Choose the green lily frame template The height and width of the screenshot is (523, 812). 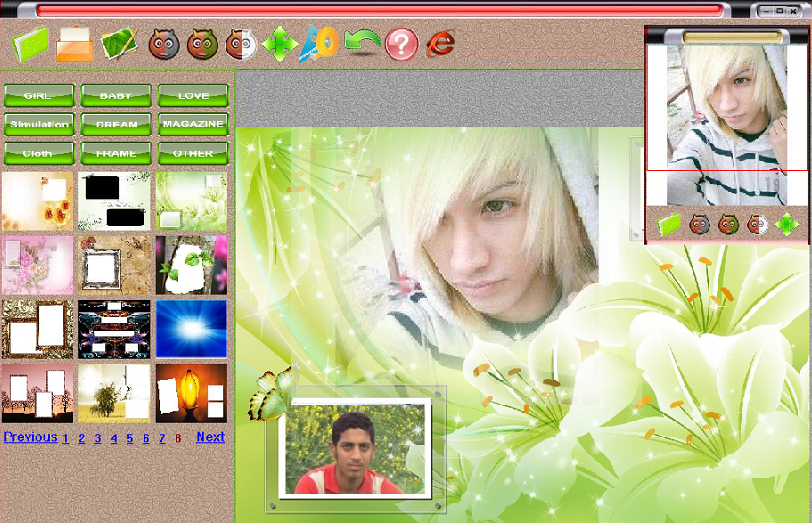pos(191,201)
